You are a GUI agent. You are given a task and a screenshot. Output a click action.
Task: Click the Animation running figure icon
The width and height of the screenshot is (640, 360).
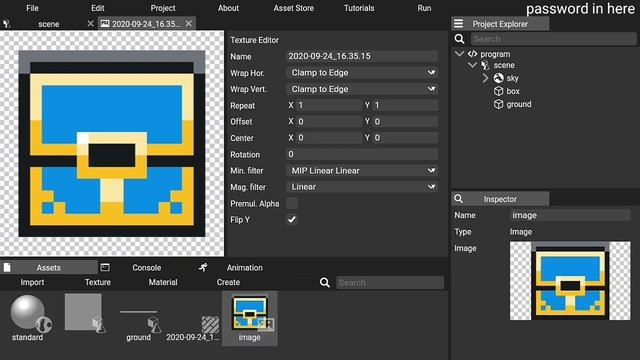203,267
